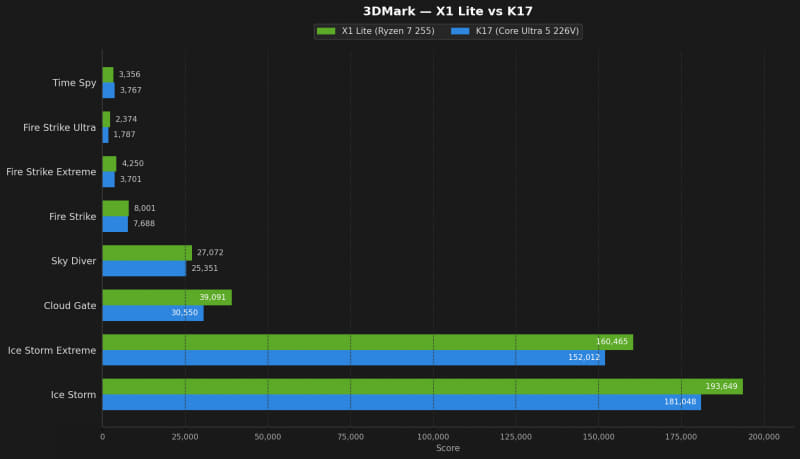Screen dimensions: 800x459
Task: Click the blue K17 legend swatch
Action: [x=460, y=31]
